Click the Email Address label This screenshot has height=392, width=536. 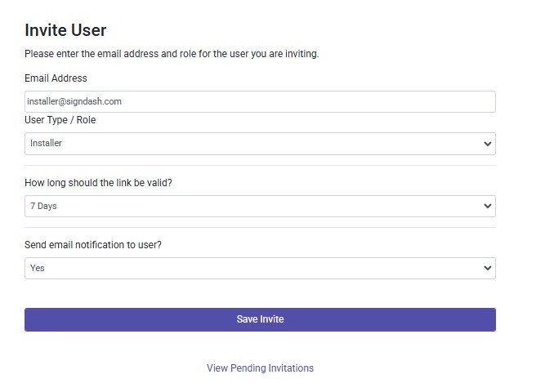coord(56,78)
